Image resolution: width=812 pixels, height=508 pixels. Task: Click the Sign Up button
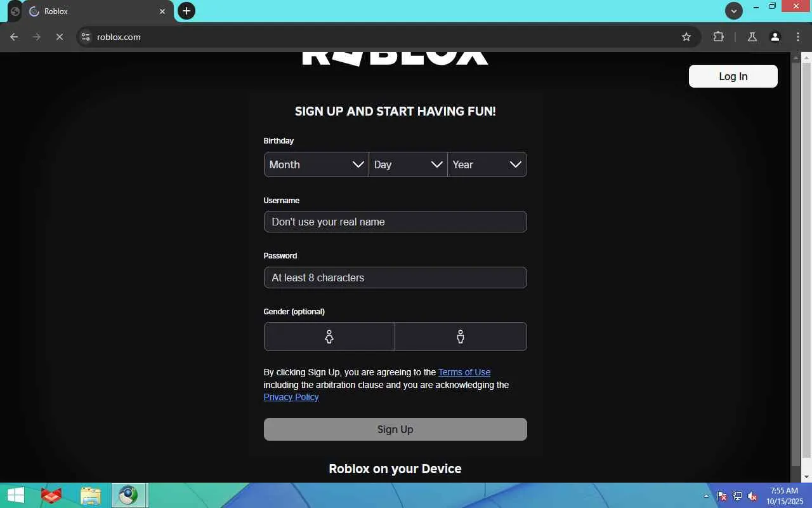(395, 429)
